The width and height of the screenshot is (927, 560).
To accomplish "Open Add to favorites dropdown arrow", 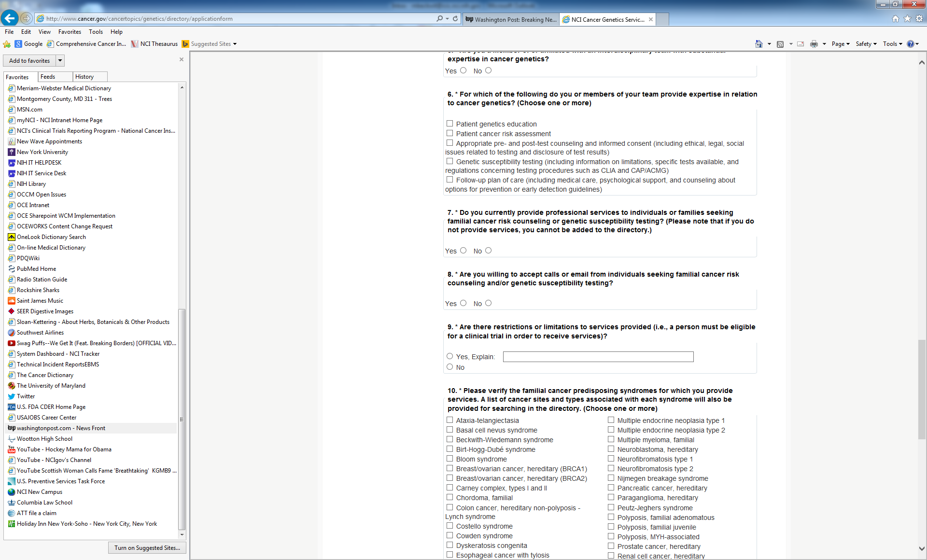I will coord(60,61).
